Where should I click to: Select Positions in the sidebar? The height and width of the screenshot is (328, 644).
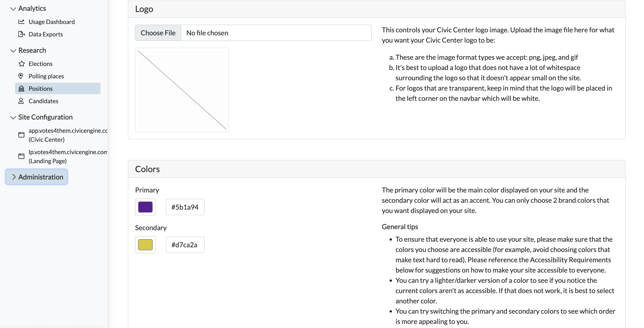click(58, 88)
